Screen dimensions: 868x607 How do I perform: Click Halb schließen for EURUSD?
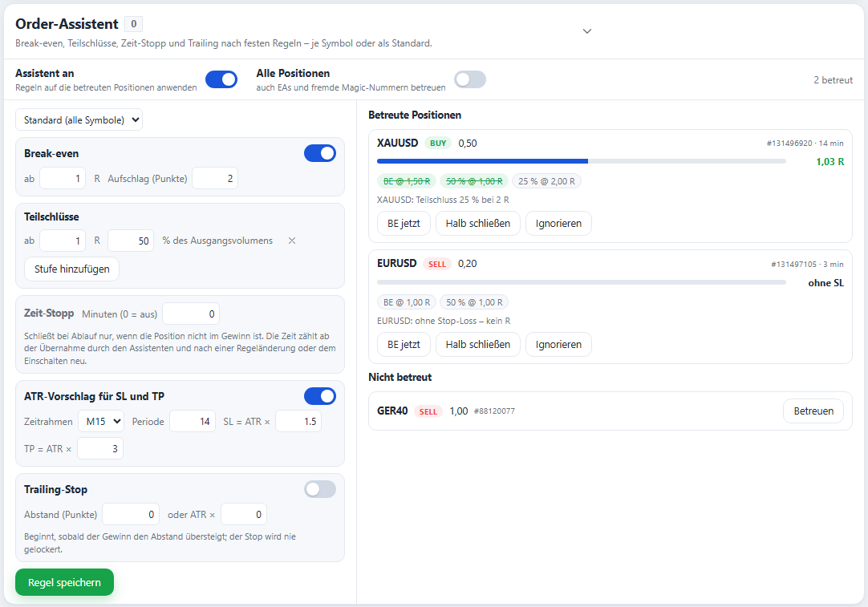point(478,344)
